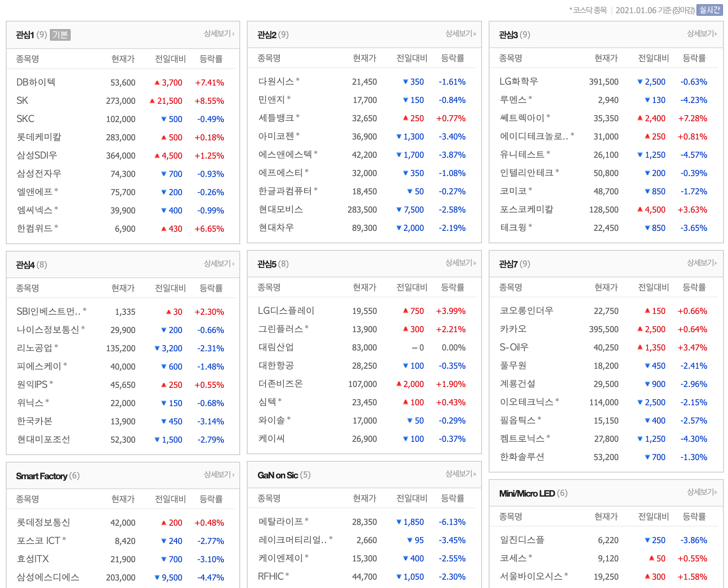The image size is (728, 588).
Task: Open 상세보기 for Mini/Micro LED group
Action: pos(702,492)
